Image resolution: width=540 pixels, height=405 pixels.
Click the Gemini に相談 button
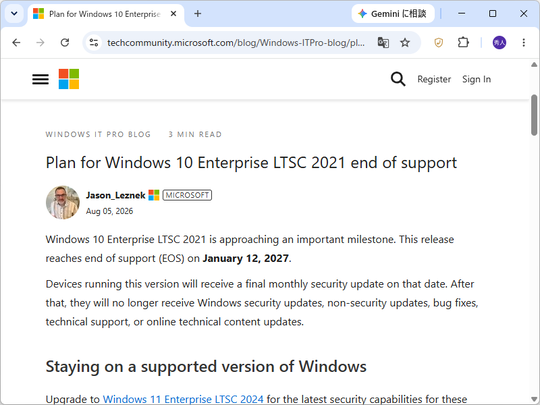[x=393, y=14]
